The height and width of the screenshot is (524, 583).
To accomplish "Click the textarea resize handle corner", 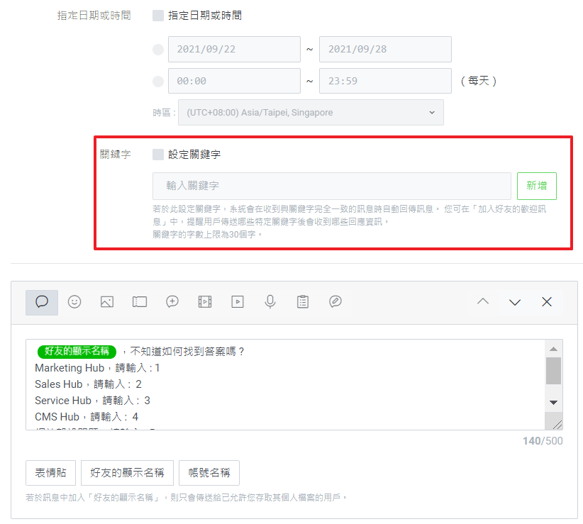I will [557, 424].
